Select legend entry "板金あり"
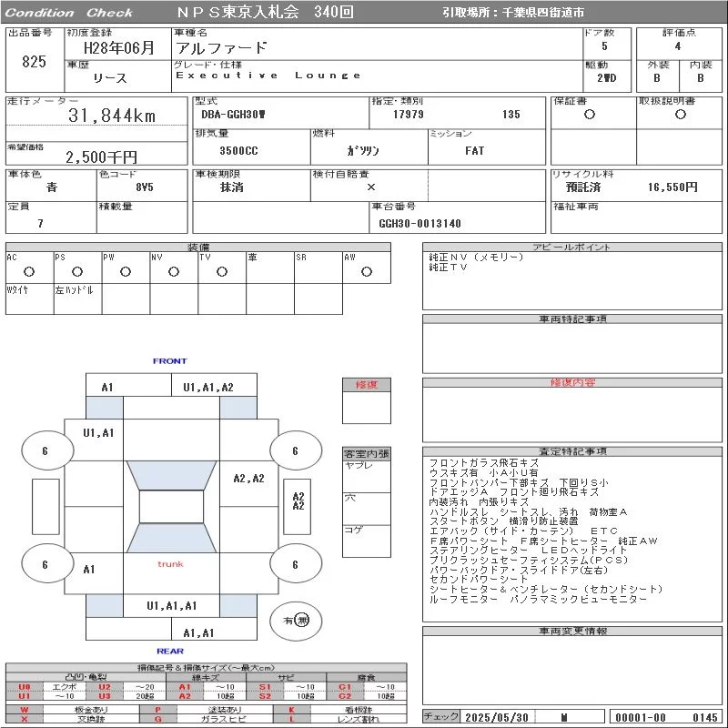The height and width of the screenshot is (728, 728). [90, 710]
